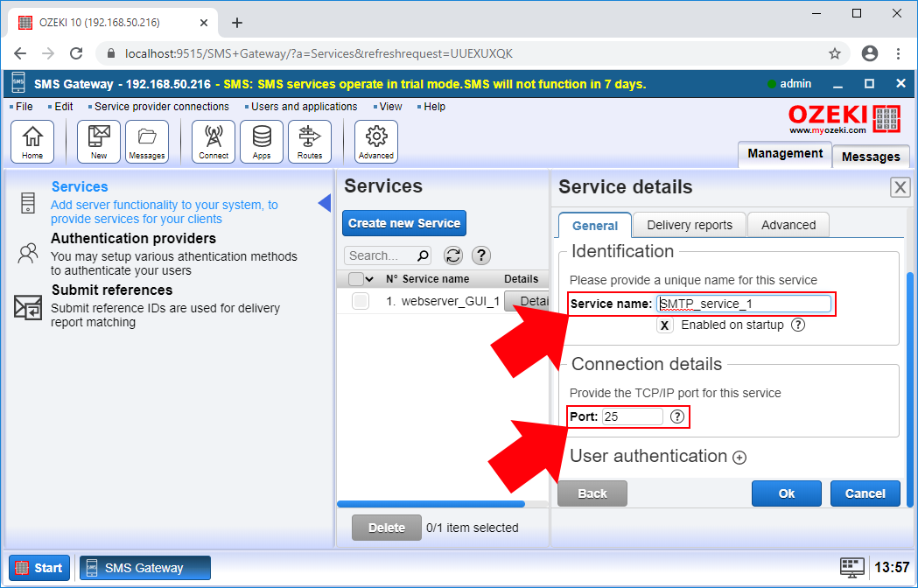Collapse the left panel with blue arrow
The image size is (918, 588).
pyautogui.click(x=325, y=203)
